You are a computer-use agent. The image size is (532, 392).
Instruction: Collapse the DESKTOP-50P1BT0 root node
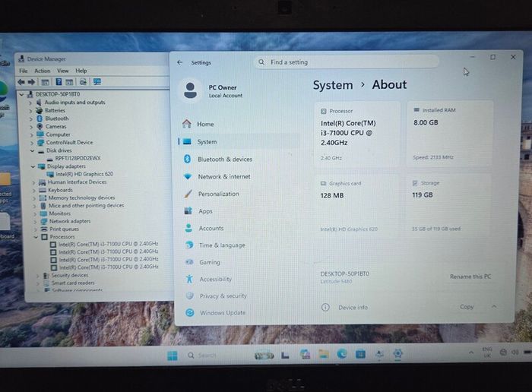coord(22,94)
